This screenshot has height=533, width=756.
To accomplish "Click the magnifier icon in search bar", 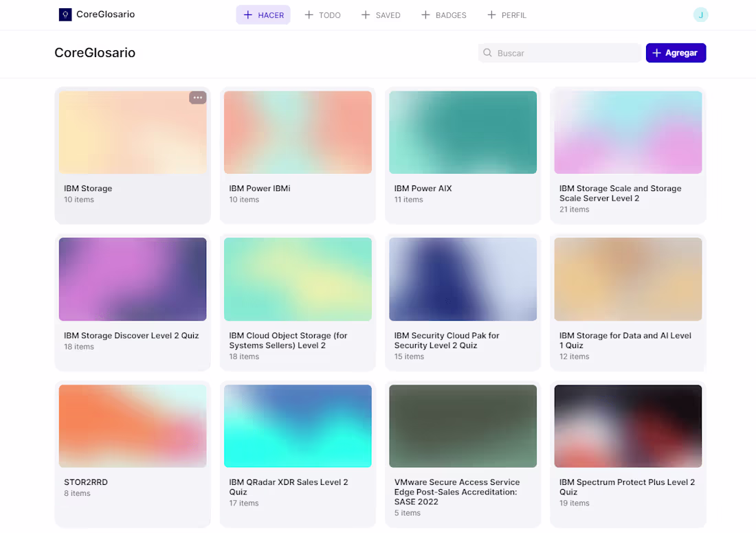I will [488, 53].
